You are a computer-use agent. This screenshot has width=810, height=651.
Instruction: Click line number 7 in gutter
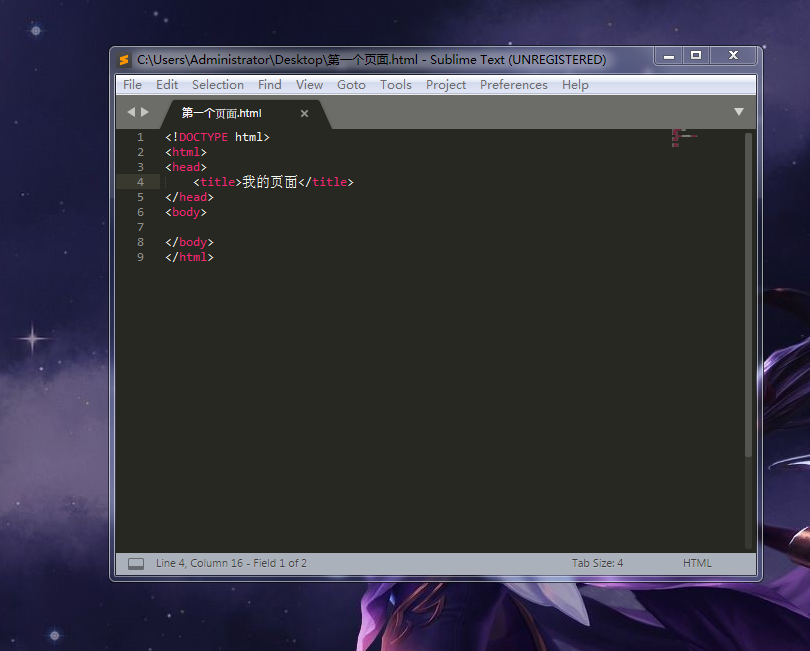click(141, 227)
